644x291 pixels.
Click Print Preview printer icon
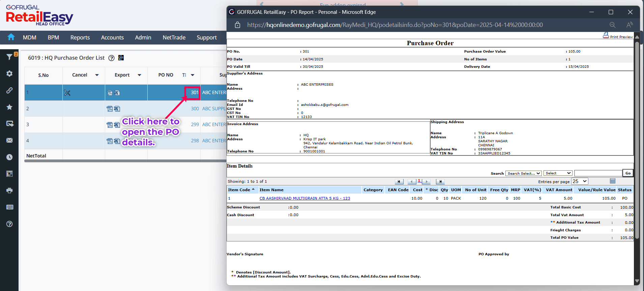point(606,35)
